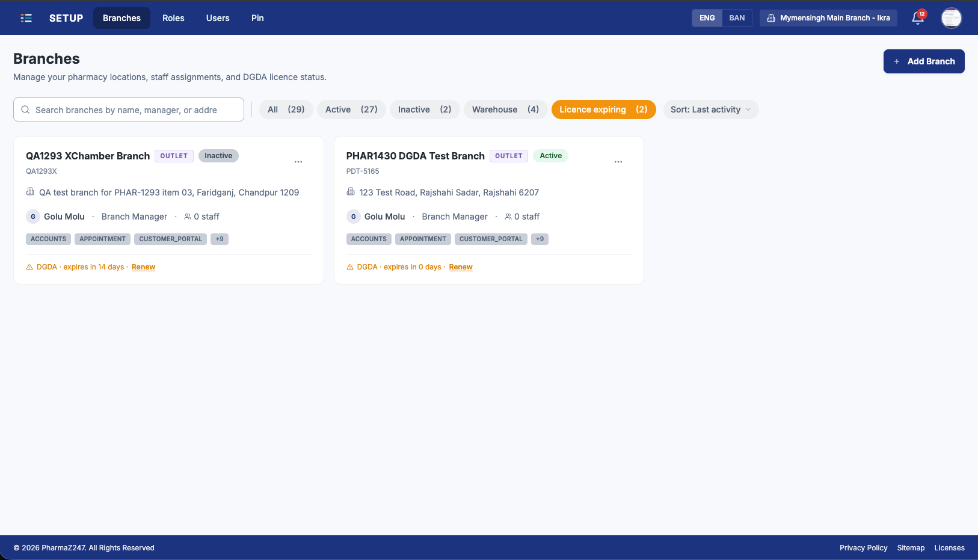Click address icon on PHAR1430 card
Viewport: 978px width, 560px height.
[351, 192]
